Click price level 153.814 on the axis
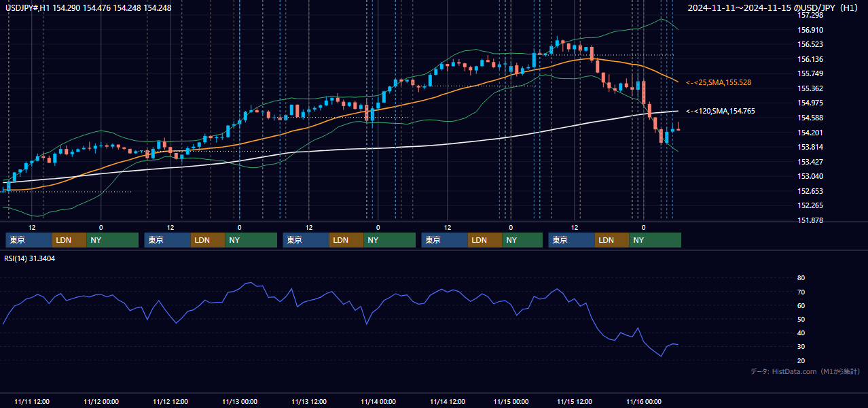 (x=810, y=147)
